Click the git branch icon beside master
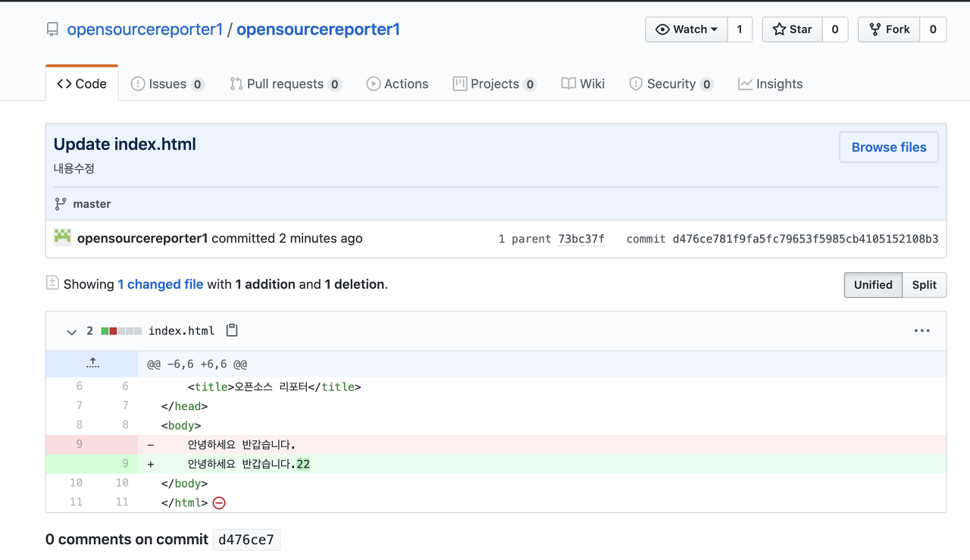Viewport: 970px width, 560px height. (61, 204)
